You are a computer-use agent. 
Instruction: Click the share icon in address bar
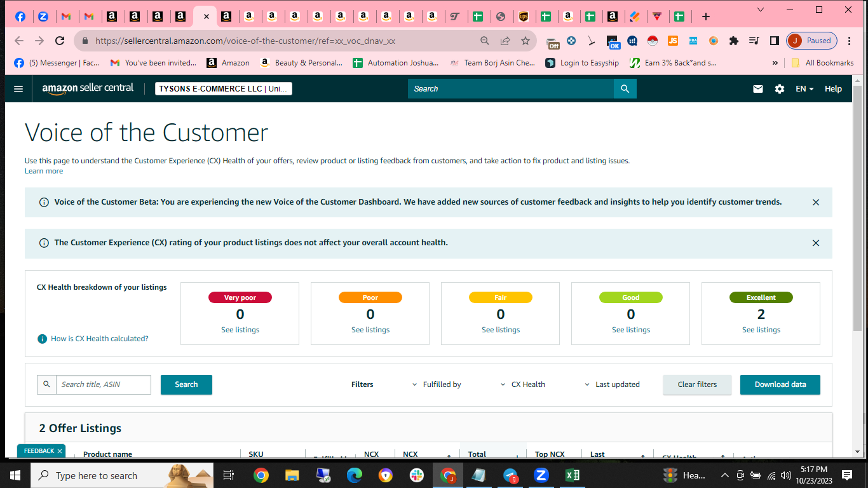click(505, 41)
